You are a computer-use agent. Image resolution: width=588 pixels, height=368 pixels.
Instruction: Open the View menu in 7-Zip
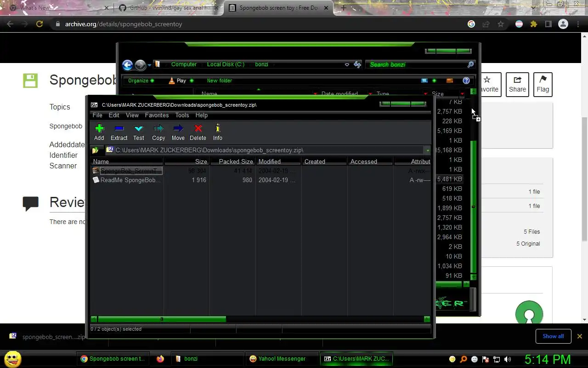tap(132, 115)
